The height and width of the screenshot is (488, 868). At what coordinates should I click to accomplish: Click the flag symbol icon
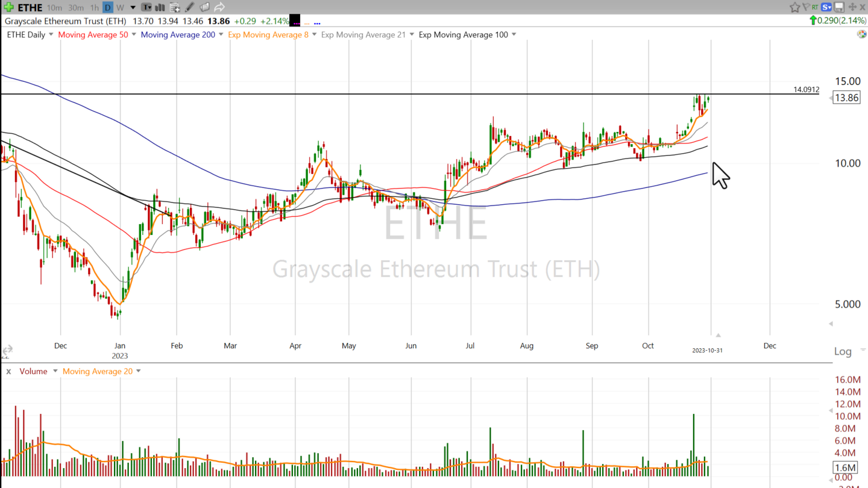pyautogui.click(x=806, y=7)
